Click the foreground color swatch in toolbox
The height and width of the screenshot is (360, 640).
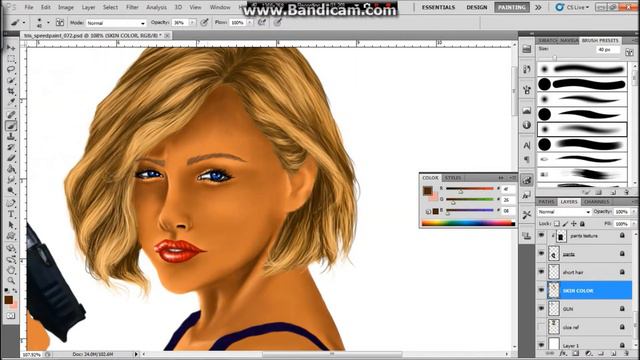click(9, 300)
